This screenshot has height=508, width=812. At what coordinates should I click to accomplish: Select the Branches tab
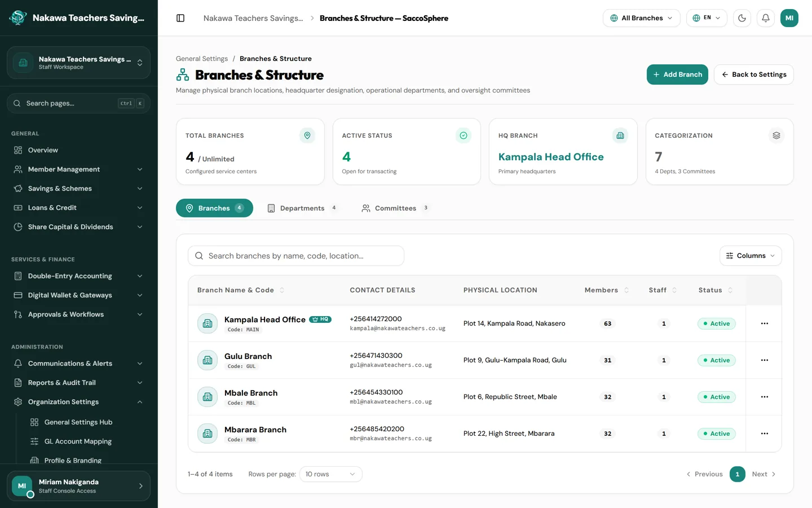[214, 208]
